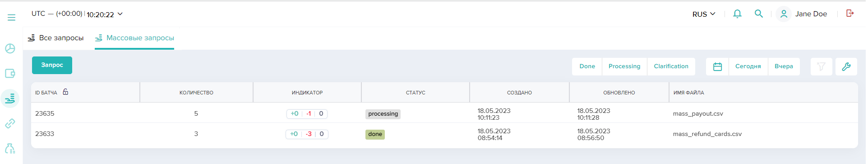Image resolution: width=868 pixels, height=164 pixels.
Task: Select the Массовые запросы tab
Action: (134, 38)
